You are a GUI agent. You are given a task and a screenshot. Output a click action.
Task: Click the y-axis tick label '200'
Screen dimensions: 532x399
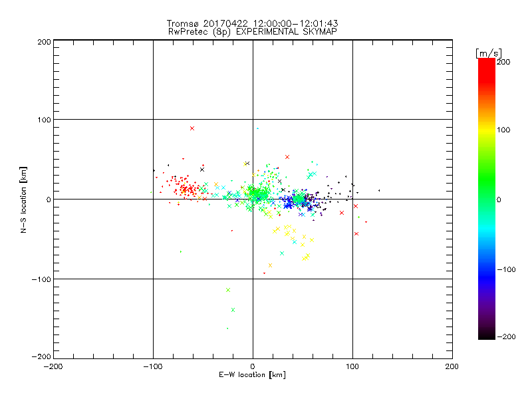pos(44,42)
